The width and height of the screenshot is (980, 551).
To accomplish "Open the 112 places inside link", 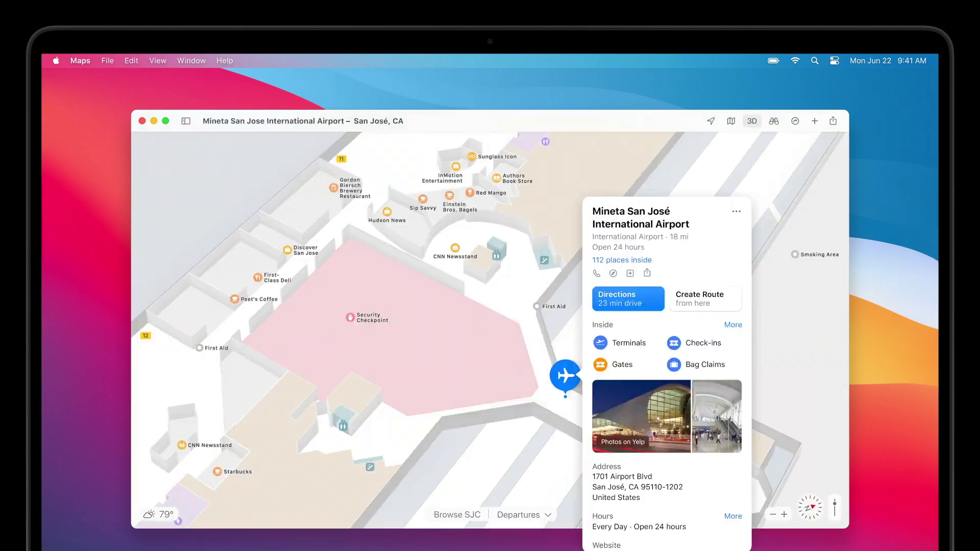I will tap(622, 260).
